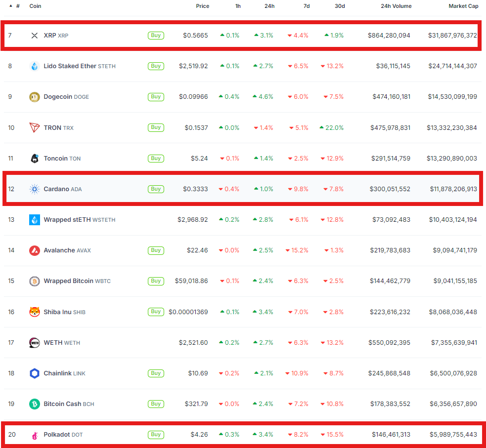
Task: Click the WETH logo icon
Action: [35, 342]
